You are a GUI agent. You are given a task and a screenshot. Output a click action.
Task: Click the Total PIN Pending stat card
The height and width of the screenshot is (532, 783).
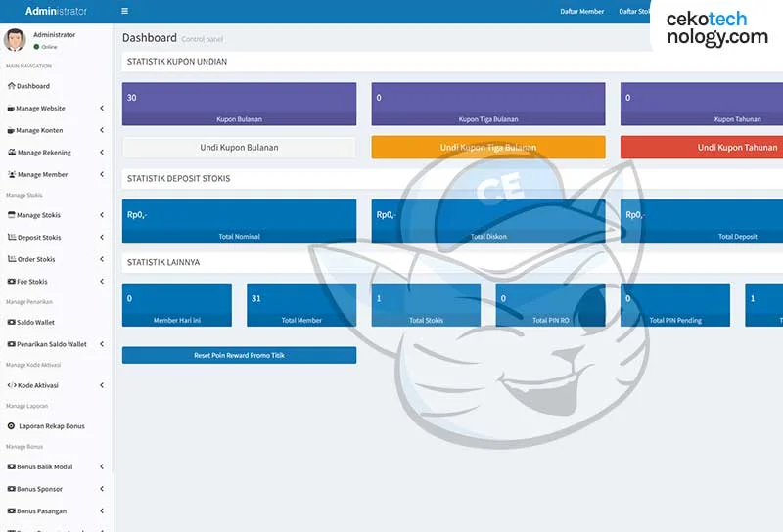[675, 305]
